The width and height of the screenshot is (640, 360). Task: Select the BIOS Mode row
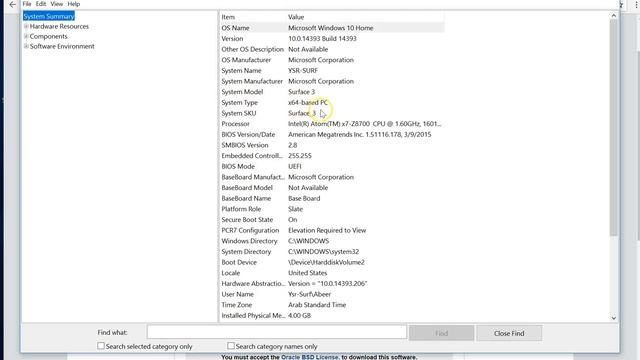pyautogui.click(x=332, y=166)
